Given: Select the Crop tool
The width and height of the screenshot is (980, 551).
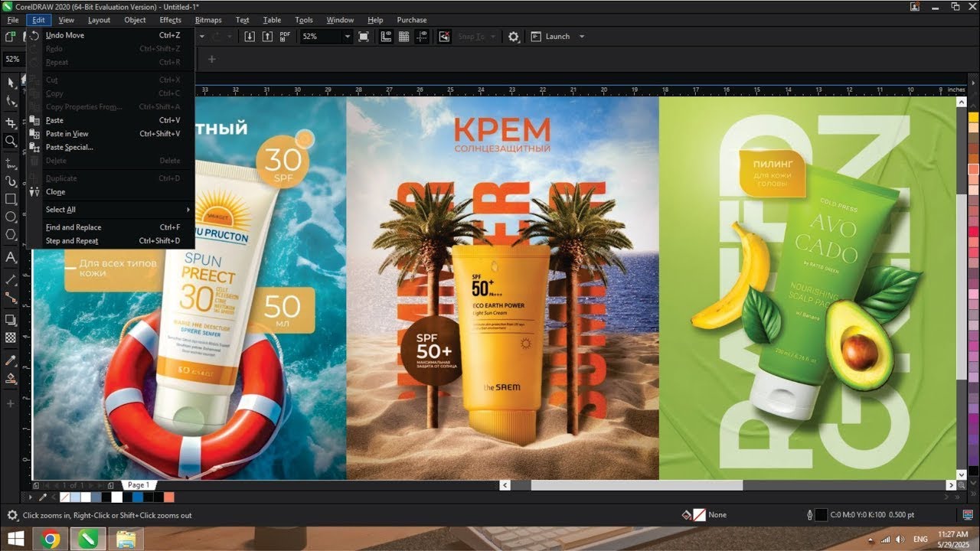Looking at the screenshot, I should coord(11,122).
